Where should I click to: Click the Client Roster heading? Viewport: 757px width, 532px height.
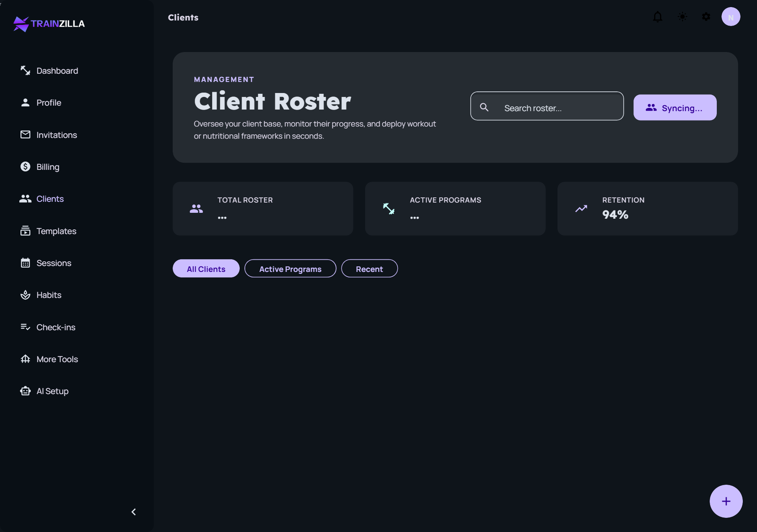[x=272, y=101]
